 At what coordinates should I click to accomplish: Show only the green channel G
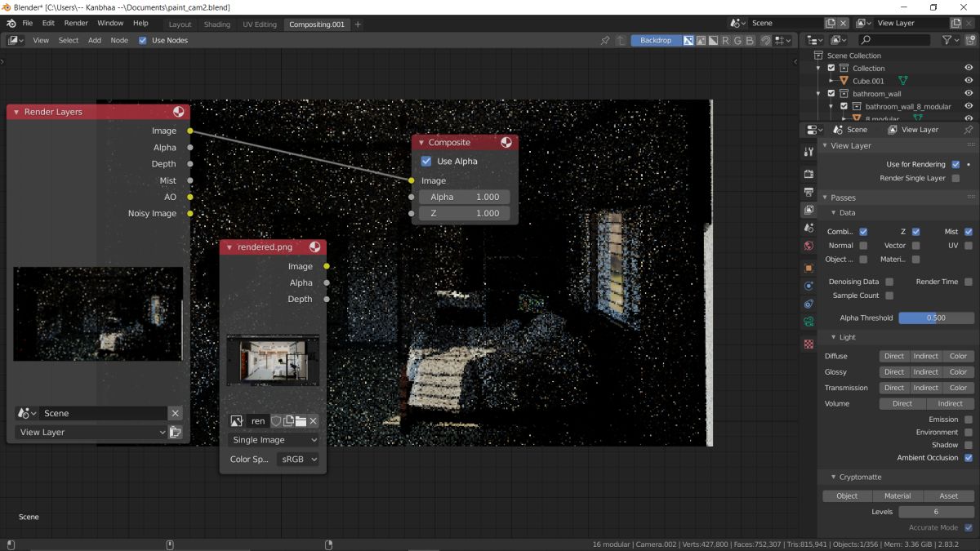pos(737,40)
